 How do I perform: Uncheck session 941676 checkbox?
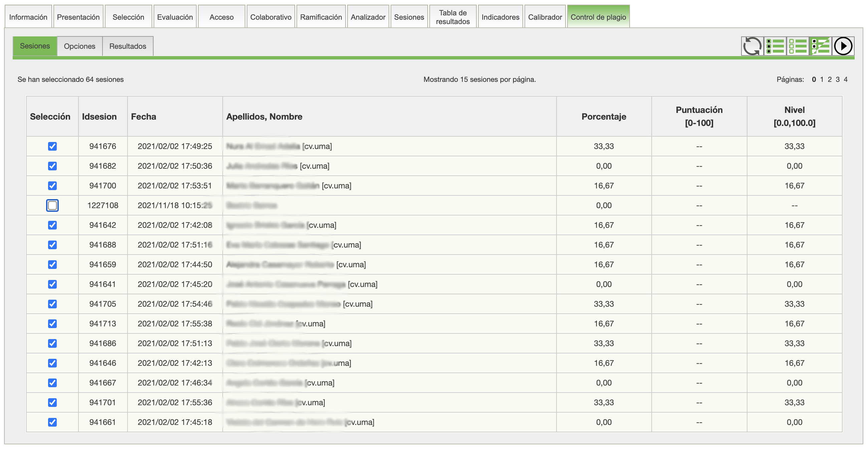[x=52, y=146]
